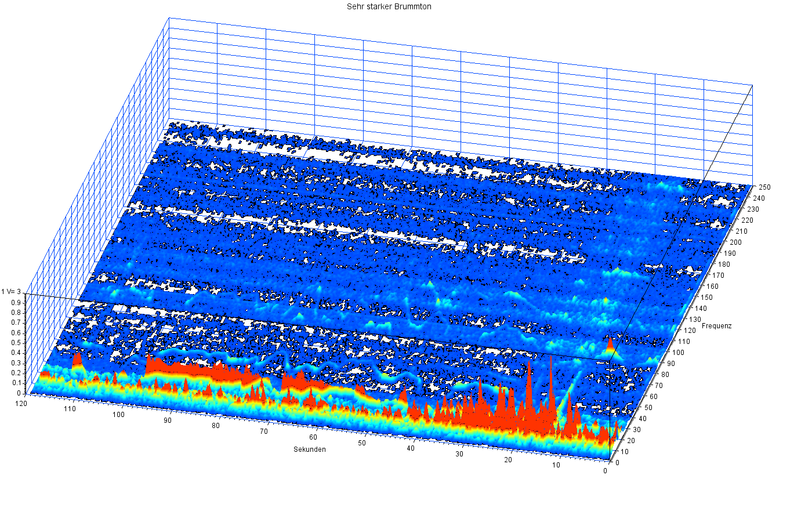Click the 230 tick on Frequenz axis
812x522 pixels.
pos(753,209)
